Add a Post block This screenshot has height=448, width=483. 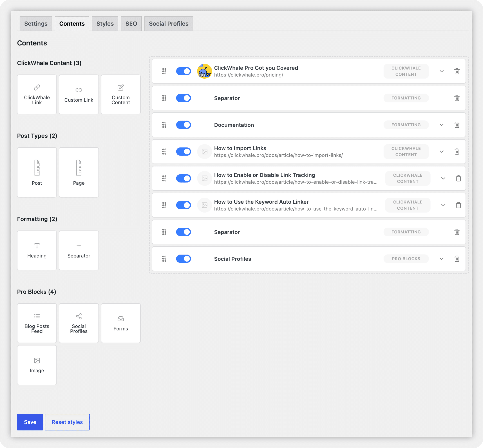pyautogui.click(x=37, y=172)
